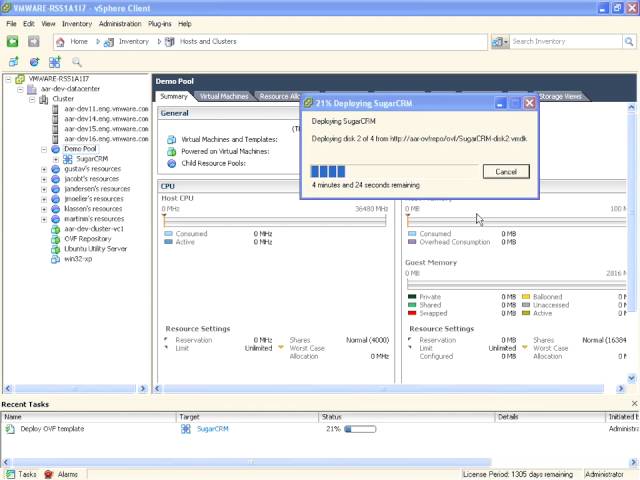Expand the SugarCRM vApp node
This screenshot has height=480, width=640.
coord(56,159)
